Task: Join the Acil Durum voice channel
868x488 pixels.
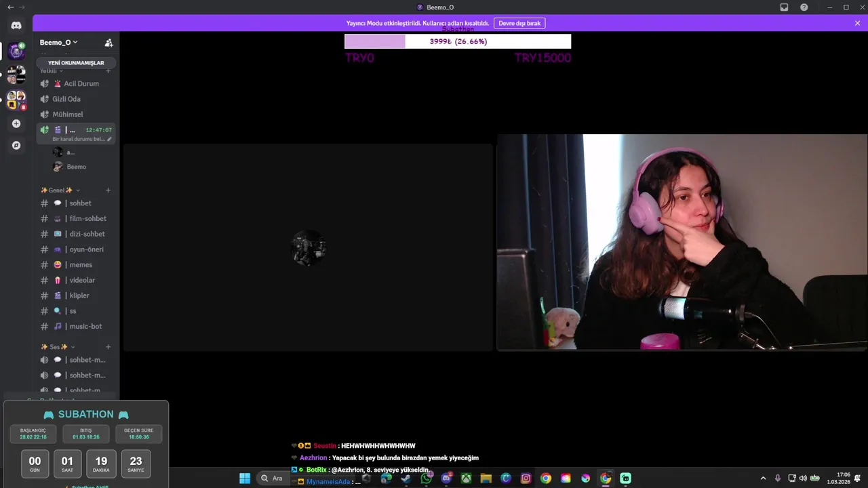Action: [x=75, y=83]
